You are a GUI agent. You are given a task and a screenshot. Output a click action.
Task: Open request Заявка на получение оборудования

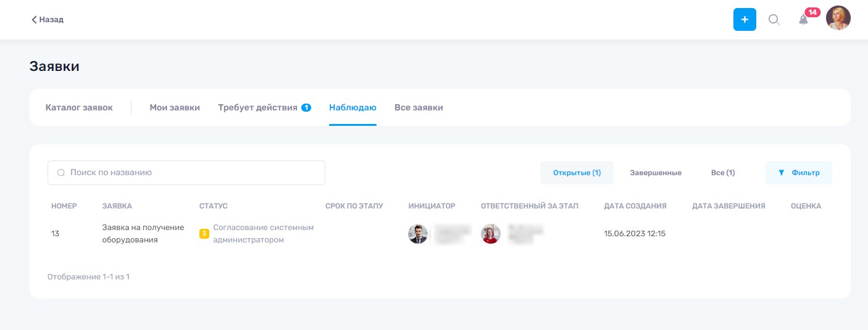143,234
